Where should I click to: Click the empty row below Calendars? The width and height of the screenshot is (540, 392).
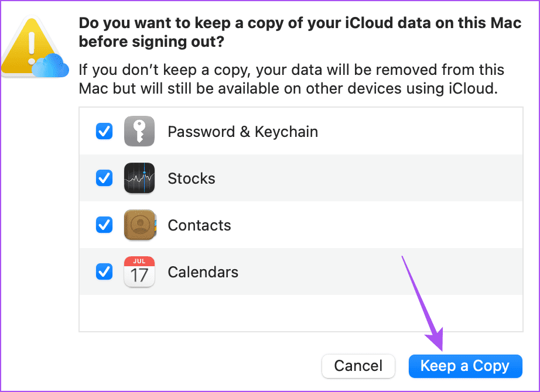[300, 313]
